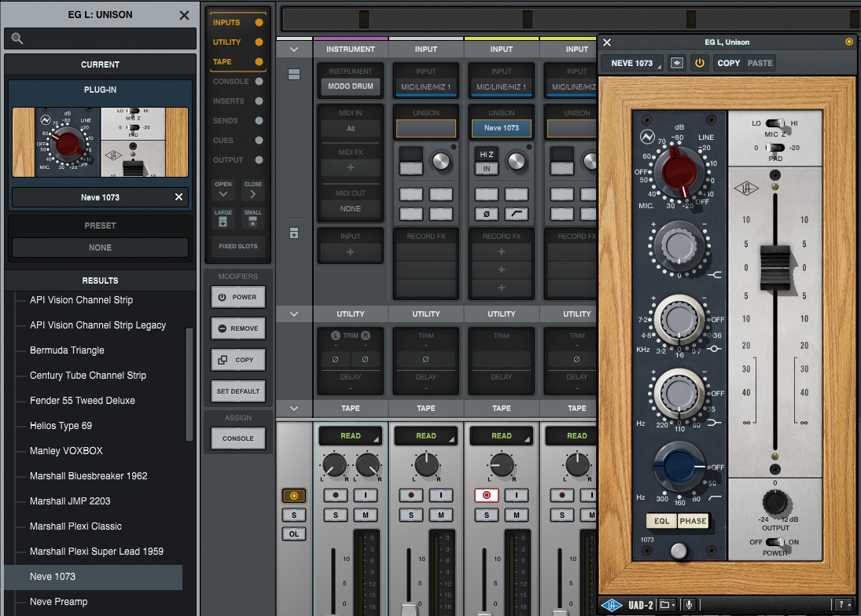Viewport: 861px width, 616px height.
Task: Open the MIDI OUT NONE selector
Action: pos(351,208)
